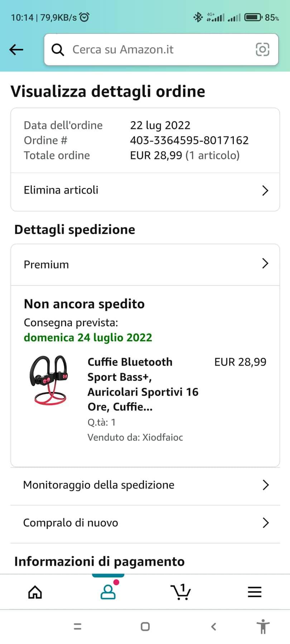Viewport: 290px width, 644px height.
Task: Open Monitoraggio della spedizione chevron
Action: click(x=266, y=485)
